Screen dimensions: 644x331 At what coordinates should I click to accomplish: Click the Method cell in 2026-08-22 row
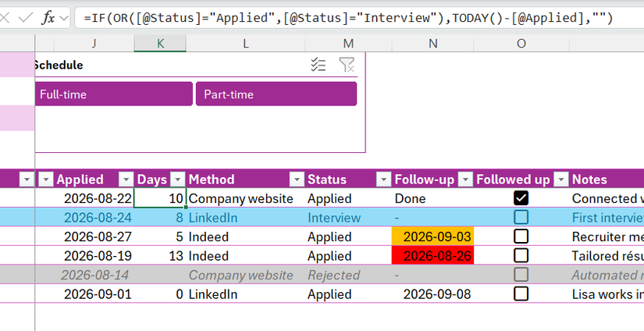(246, 198)
